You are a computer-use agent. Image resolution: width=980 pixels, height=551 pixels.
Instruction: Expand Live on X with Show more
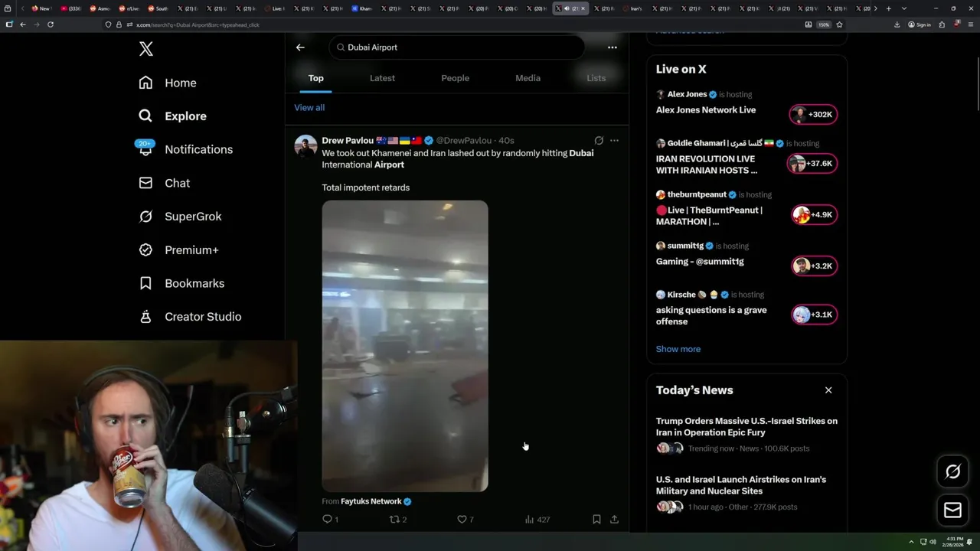coord(678,349)
